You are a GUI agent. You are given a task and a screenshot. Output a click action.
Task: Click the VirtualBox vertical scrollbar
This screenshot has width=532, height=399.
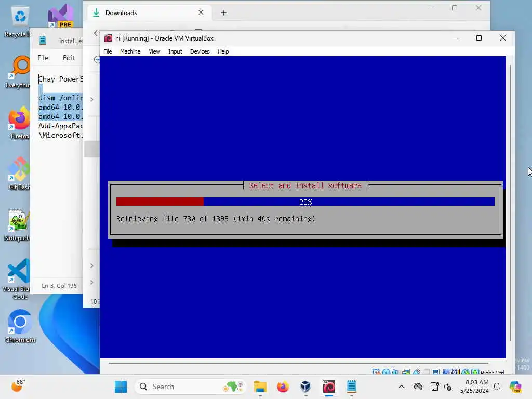[x=511, y=203]
